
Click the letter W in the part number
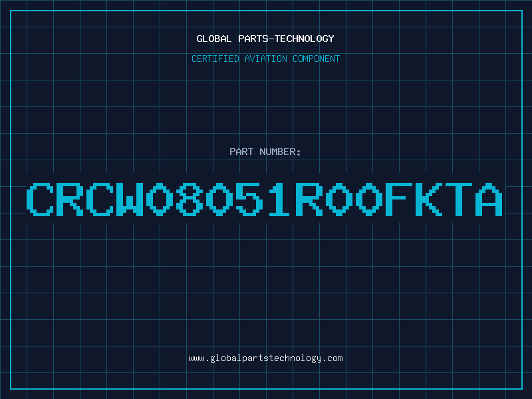tap(130, 199)
